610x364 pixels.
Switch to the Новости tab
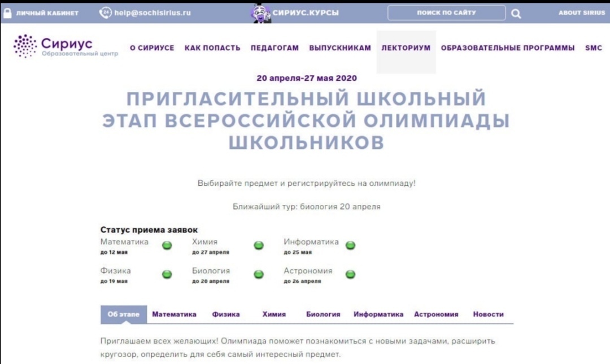488,314
